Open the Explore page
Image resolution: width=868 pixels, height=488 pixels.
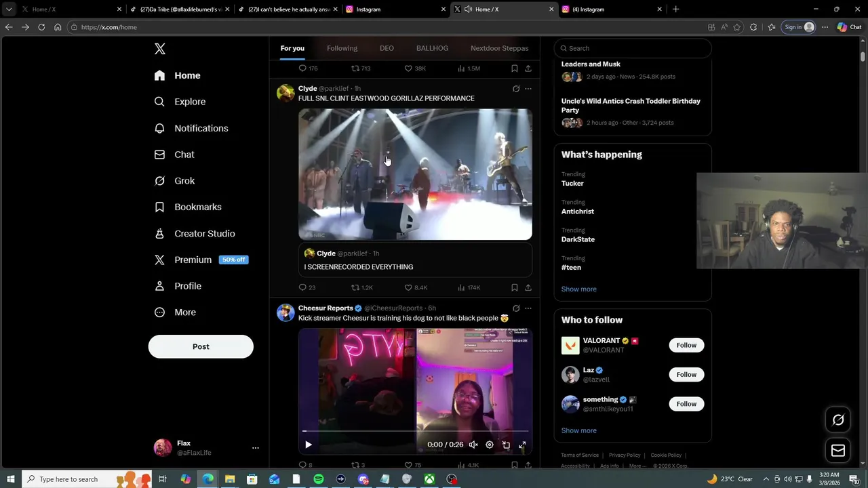[180, 102]
